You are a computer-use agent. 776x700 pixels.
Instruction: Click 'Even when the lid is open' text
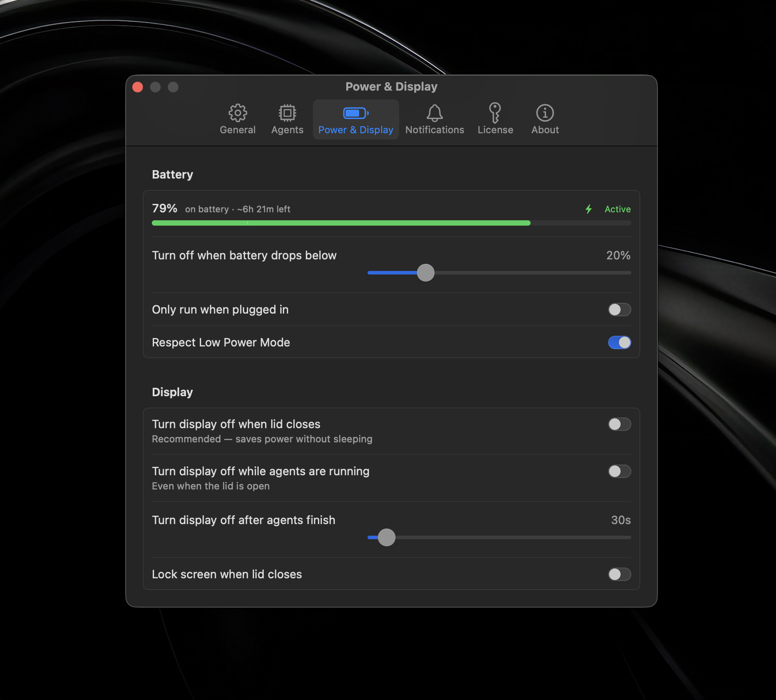pos(211,486)
